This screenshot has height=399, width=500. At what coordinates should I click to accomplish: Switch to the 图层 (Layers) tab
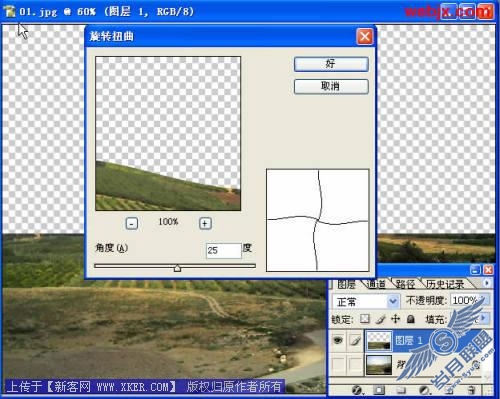coord(347,284)
